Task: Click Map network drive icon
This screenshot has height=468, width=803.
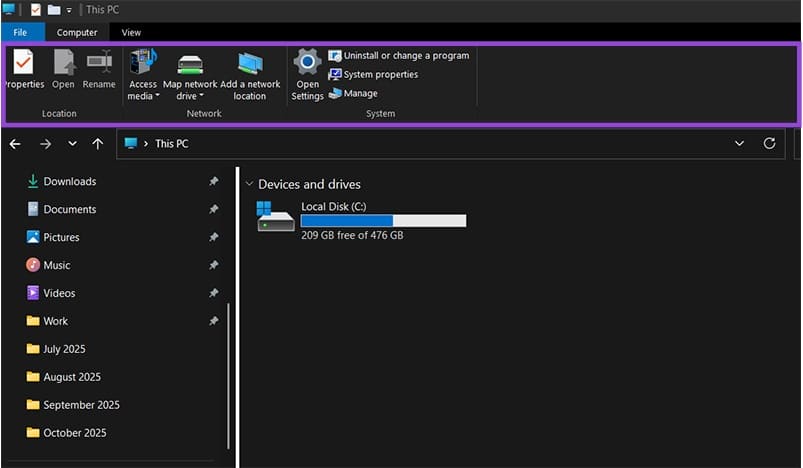Action: tap(190, 64)
